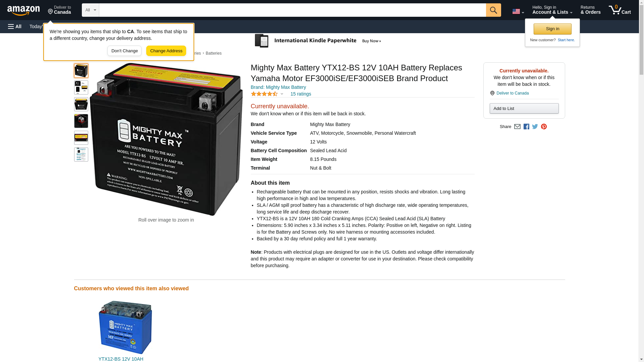Open the All hamburger menu
Screen dimensions: 644x362
tap(15, 26)
